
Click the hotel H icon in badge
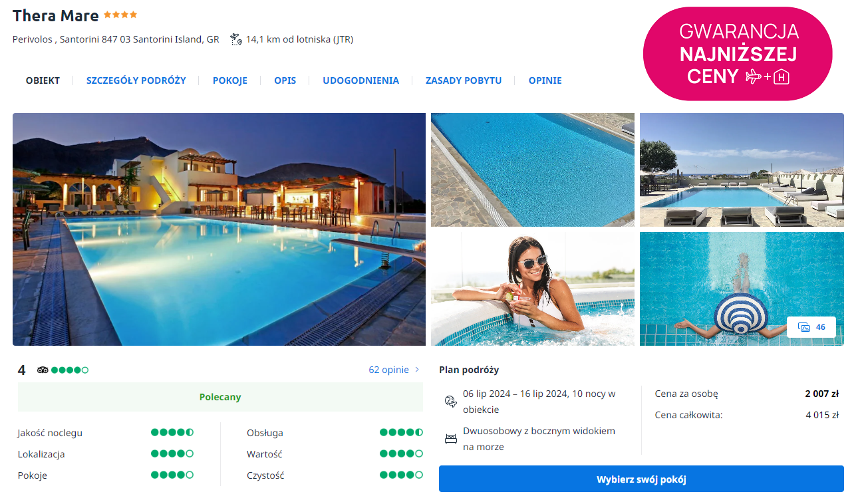tap(782, 77)
